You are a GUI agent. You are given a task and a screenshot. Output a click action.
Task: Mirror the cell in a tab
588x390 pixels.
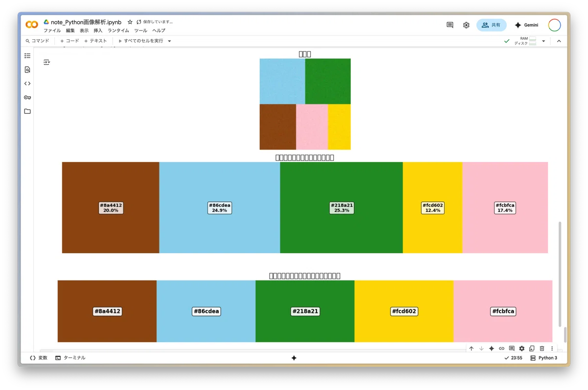tap(532, 348)
